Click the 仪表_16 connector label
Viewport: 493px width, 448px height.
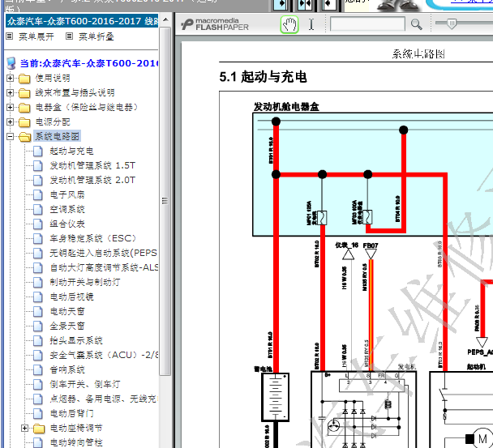(346, 245)
